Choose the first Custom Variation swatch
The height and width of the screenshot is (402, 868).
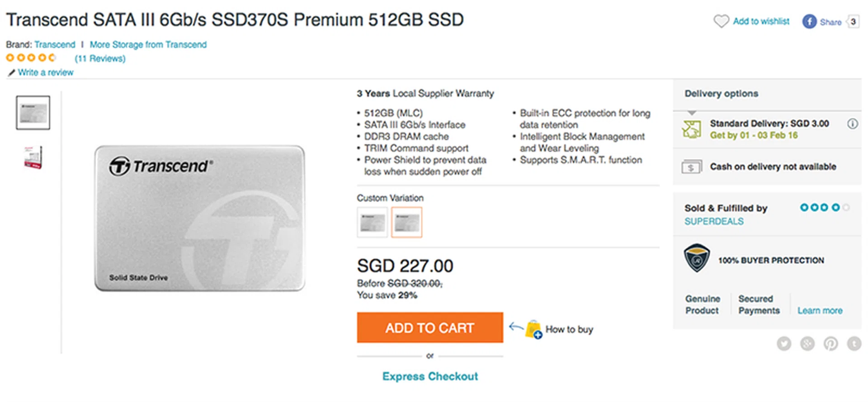coord(372,222)
